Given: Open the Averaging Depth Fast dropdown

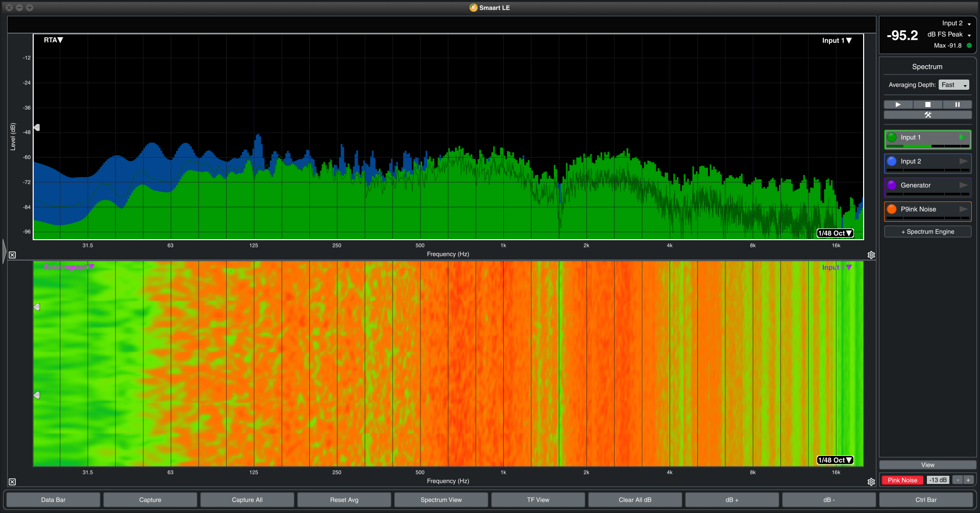Looking at the screenshot, I should (953, 85).
